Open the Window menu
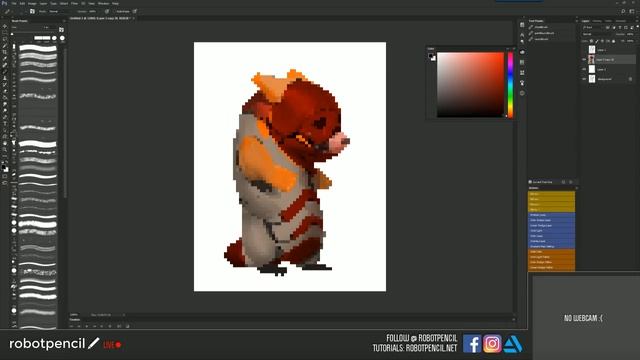Viewport: 640px width, 360px height. tap(103, 4)
